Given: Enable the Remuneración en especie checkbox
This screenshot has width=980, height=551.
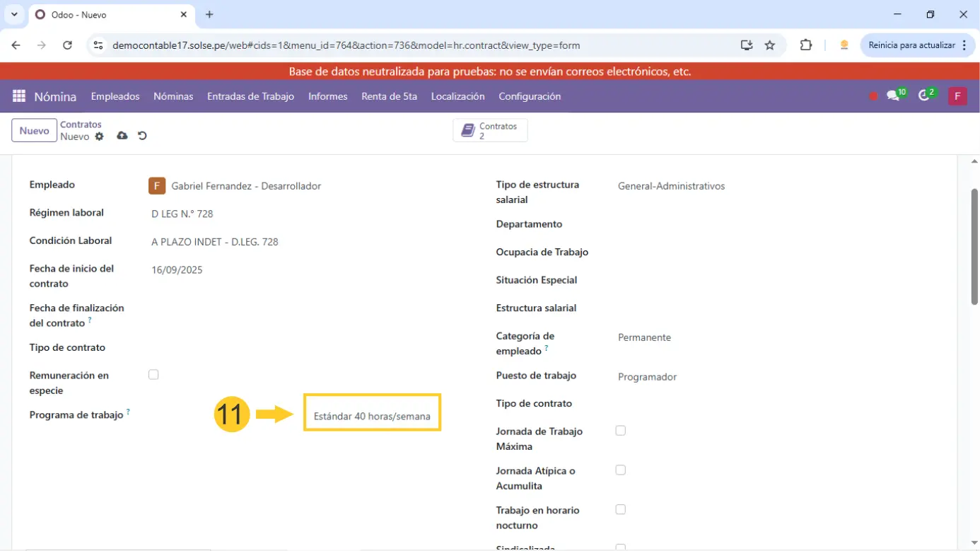Looking at the screenshot, I should click(153, 375).
